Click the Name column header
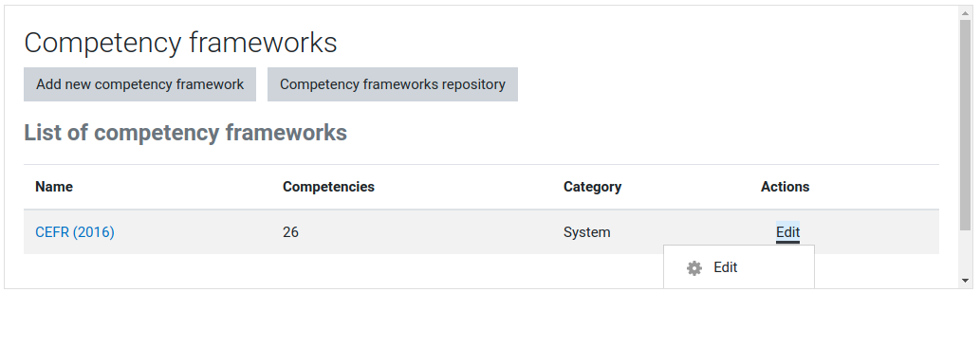980x347 pixels. [54, 187]
